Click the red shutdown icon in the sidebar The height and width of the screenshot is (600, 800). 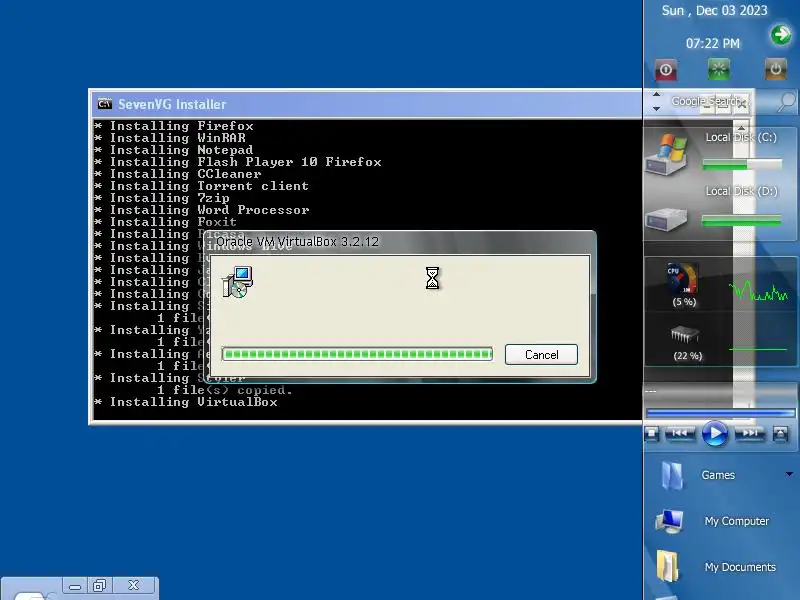(666, 69)
